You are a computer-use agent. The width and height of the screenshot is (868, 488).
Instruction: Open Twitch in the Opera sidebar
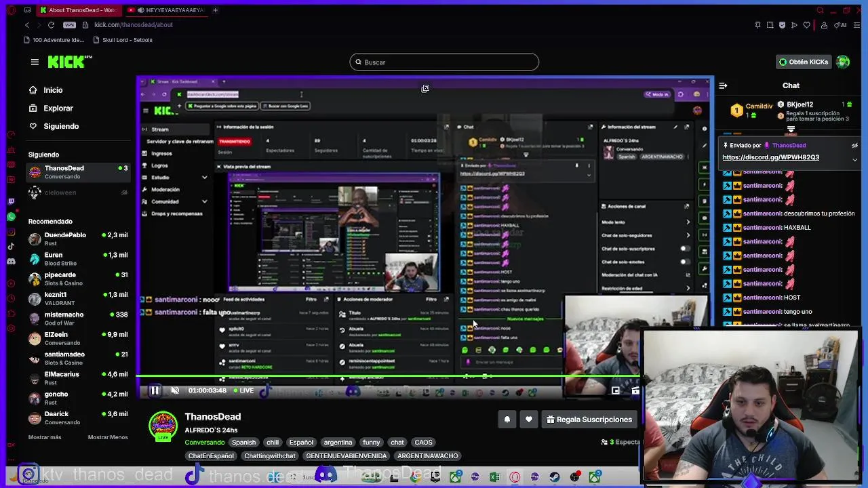click(x=12, y=201)
